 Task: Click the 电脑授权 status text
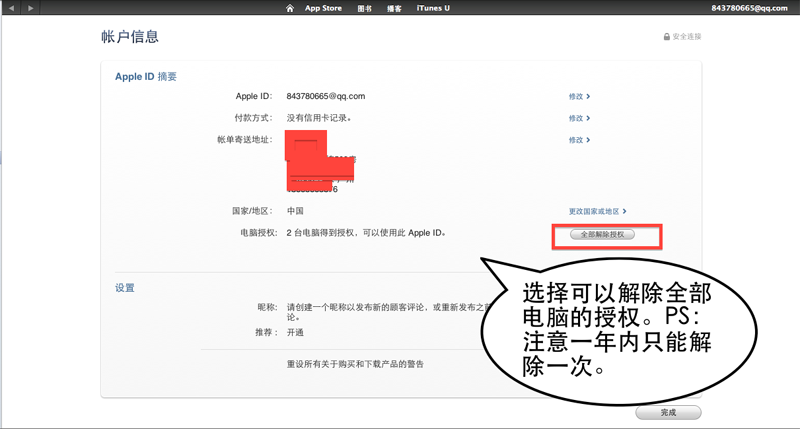[366, 233]
